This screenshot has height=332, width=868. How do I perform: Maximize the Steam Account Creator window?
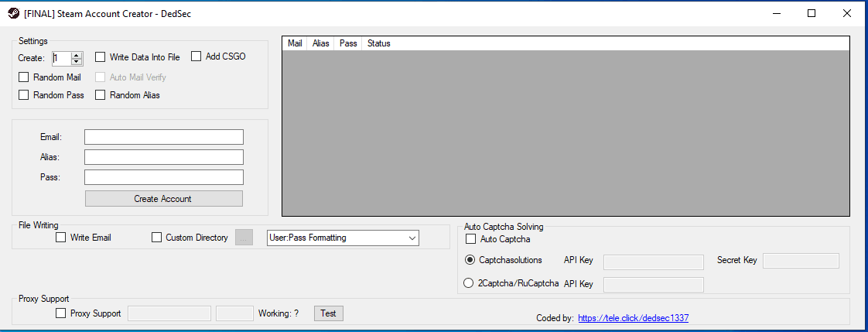tap(811, 14)
